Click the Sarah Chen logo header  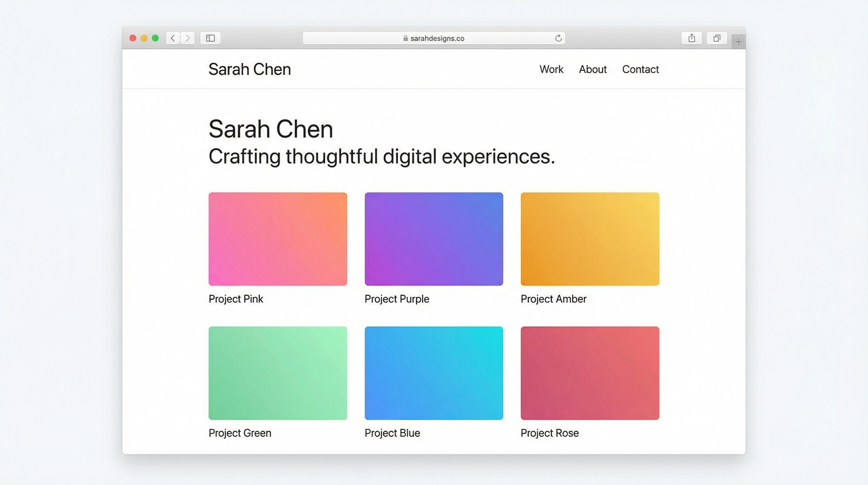click(250, 69)
